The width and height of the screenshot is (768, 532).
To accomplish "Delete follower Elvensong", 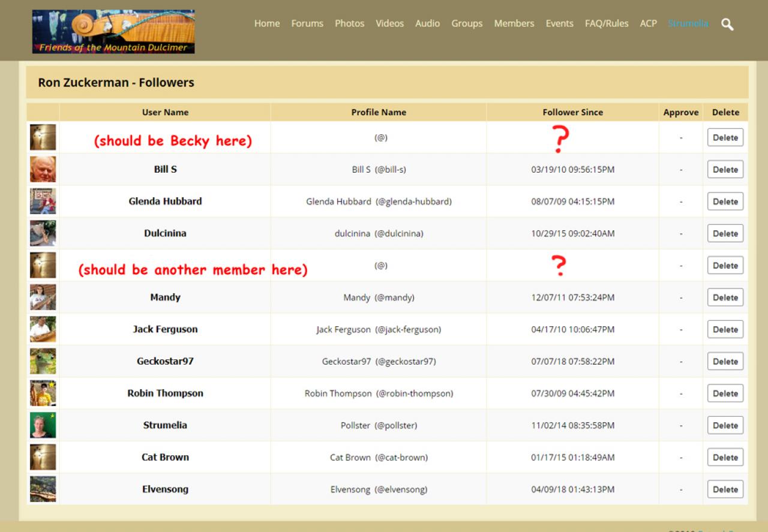I will pyautogui.click(x=725, y=489).
